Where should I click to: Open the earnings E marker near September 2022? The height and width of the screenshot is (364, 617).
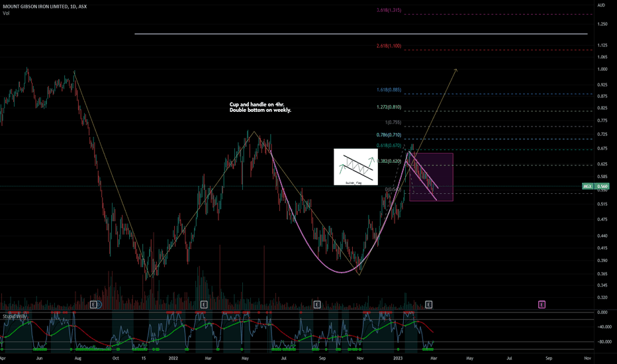[x=317, y=304]
